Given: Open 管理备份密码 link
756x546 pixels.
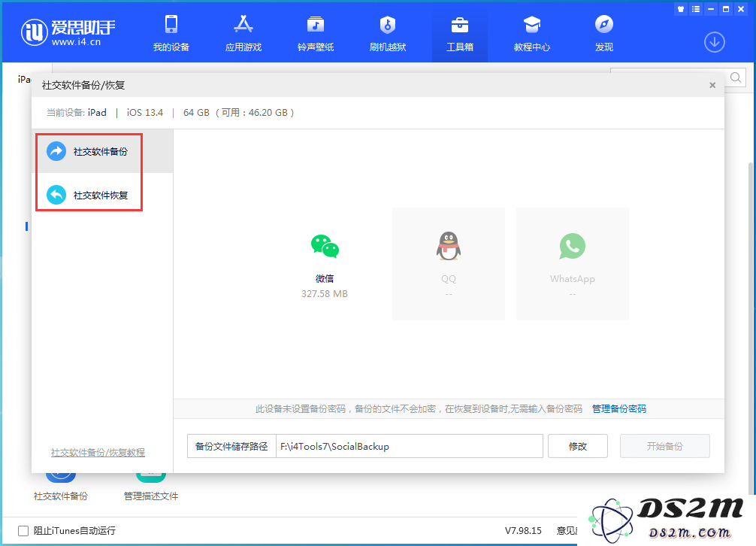Looking at the screenshot, I should tap(619, 409).
